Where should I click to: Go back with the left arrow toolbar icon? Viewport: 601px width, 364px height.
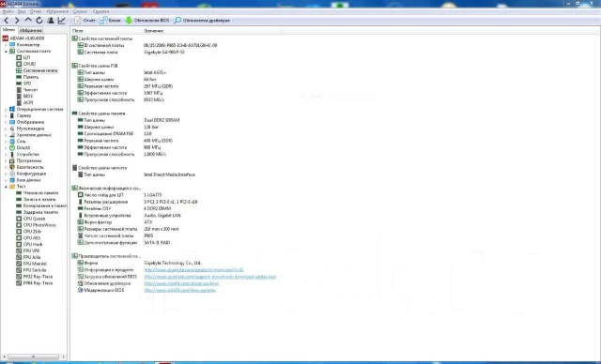pyautogui.click(x=7, y=21)
